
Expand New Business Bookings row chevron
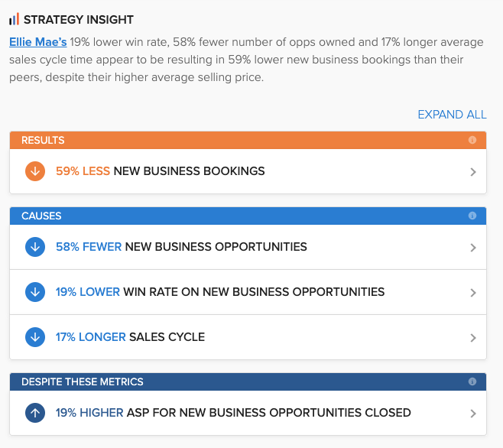pos(473,172)
